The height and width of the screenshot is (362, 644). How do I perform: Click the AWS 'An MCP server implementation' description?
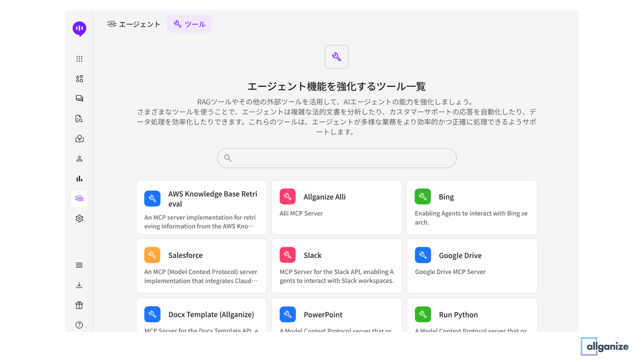(x=200, y=222)
